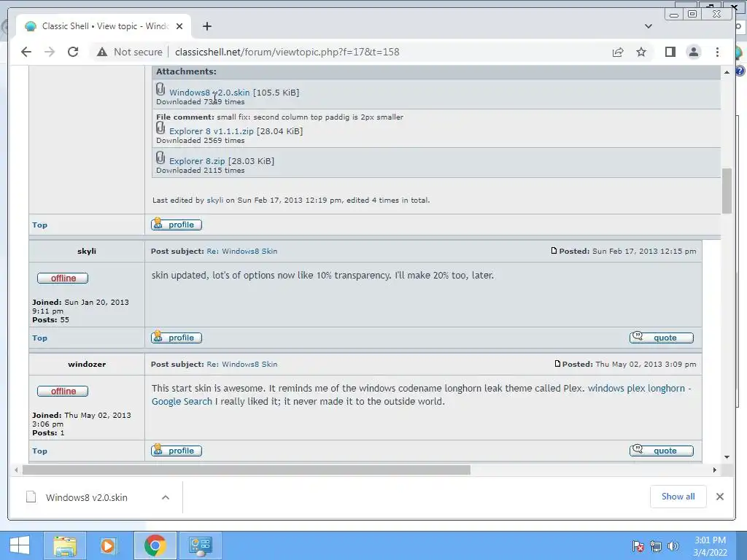
Task: Share this page icon in address bar
Action: coord(618,52)
